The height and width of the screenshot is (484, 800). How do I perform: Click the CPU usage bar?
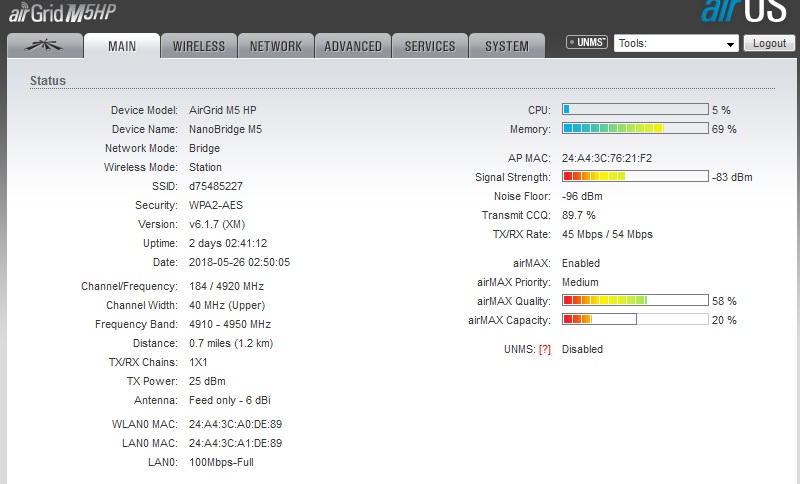(x=635, y=109)
